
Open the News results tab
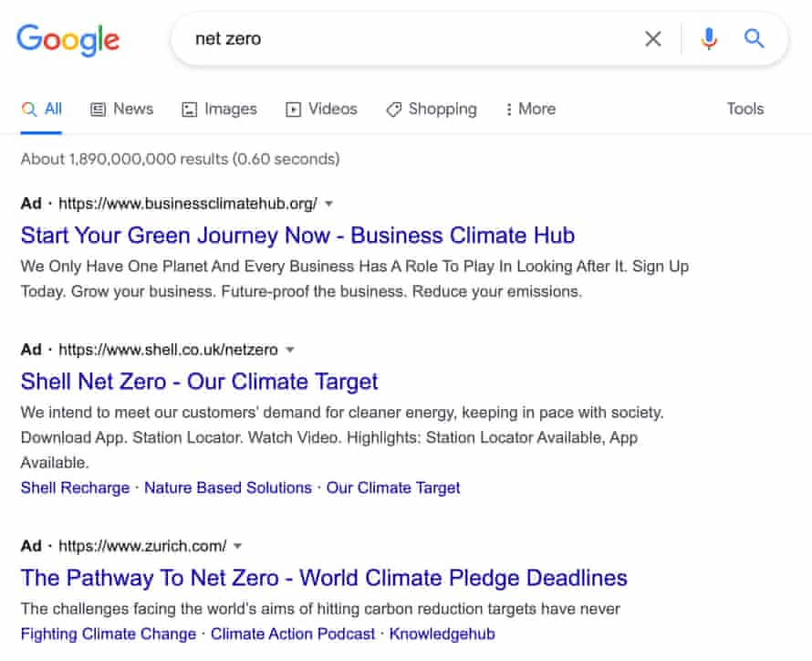click(121, 109)
